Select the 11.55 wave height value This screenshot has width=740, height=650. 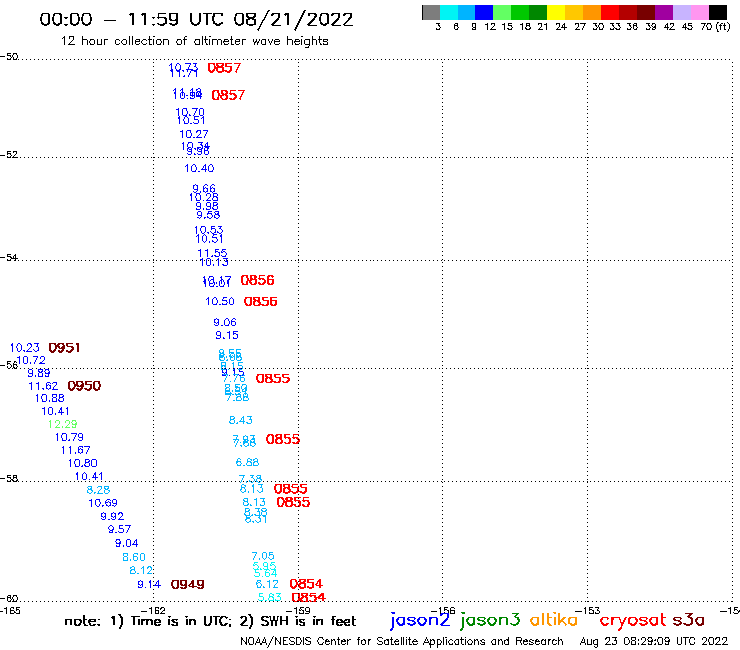[212, 253]
